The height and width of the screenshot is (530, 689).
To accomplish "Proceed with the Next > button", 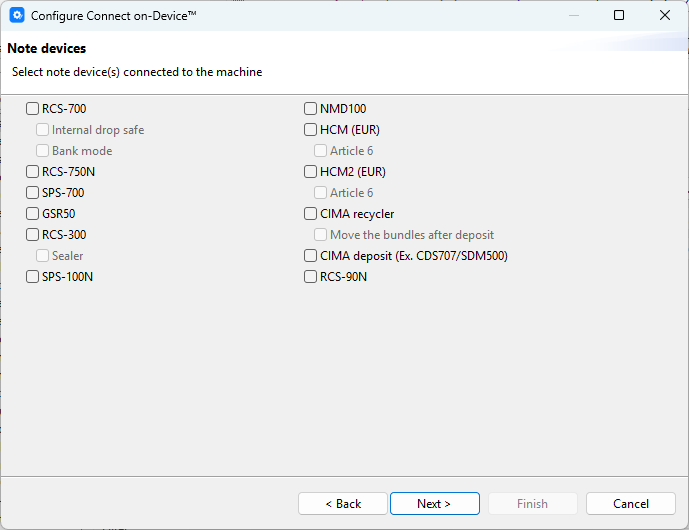I will 435,504.
